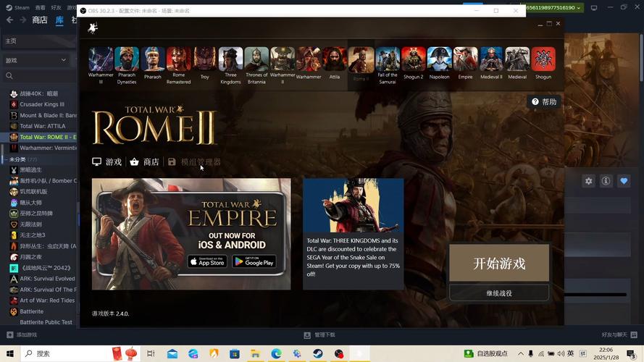Screen dimensions: 644x362
Task: Open Task View on taskbar
Action: [x=151, y=353]
